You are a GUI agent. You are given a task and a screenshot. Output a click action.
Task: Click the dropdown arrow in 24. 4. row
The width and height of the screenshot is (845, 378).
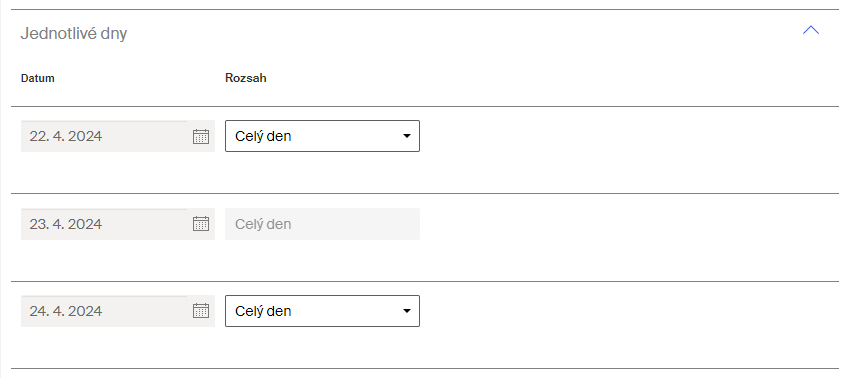tap(407, 311)
